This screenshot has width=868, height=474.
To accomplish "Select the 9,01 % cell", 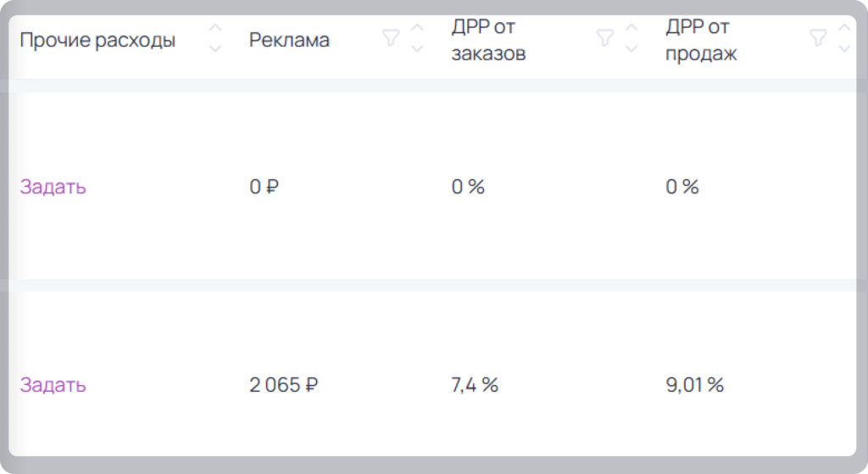I will click(695, 385).
